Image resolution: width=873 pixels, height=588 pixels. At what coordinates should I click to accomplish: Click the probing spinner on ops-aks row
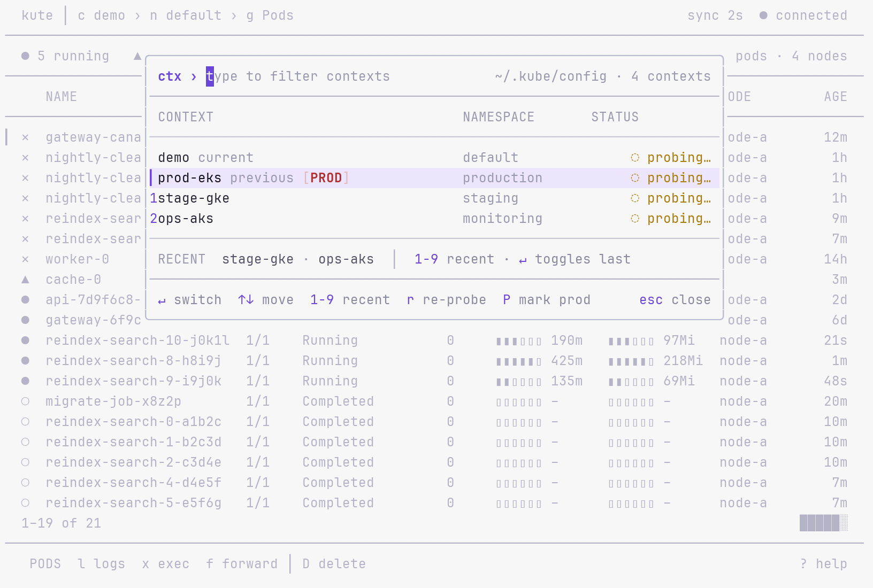[x=635, y=219]
